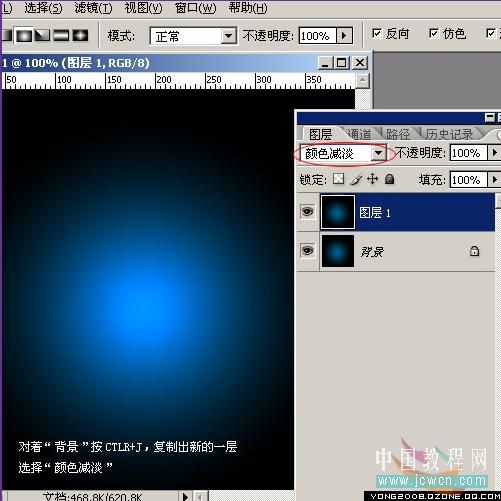Toggle lock position move icon
The width and height of the screenshot is (501, 501).
[x=373, y=179]
